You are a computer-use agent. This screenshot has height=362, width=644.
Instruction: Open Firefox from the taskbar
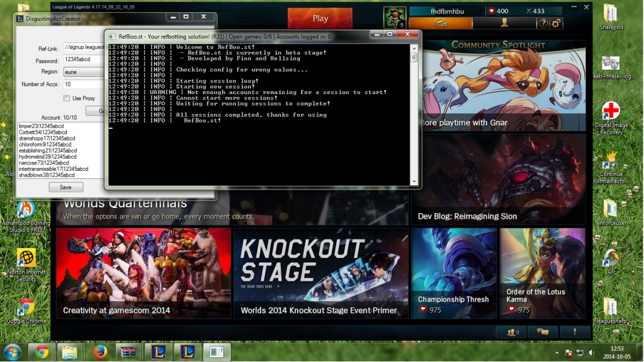99,352
